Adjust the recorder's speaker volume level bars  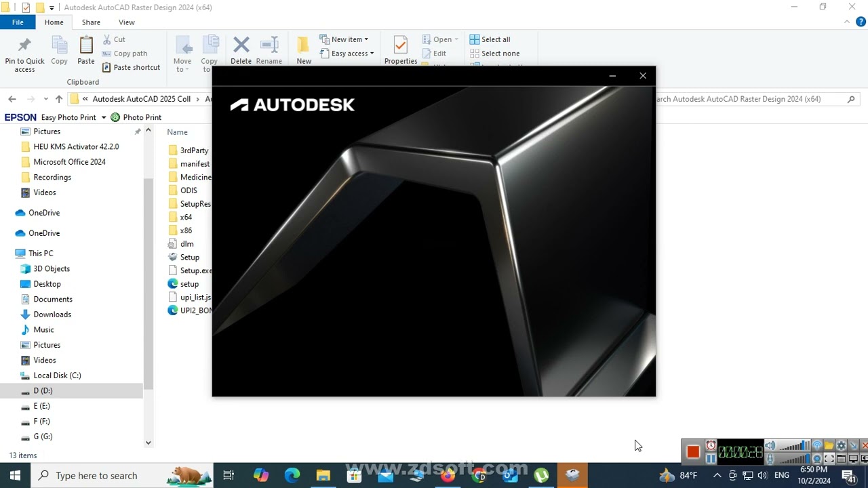click(794, 446)
